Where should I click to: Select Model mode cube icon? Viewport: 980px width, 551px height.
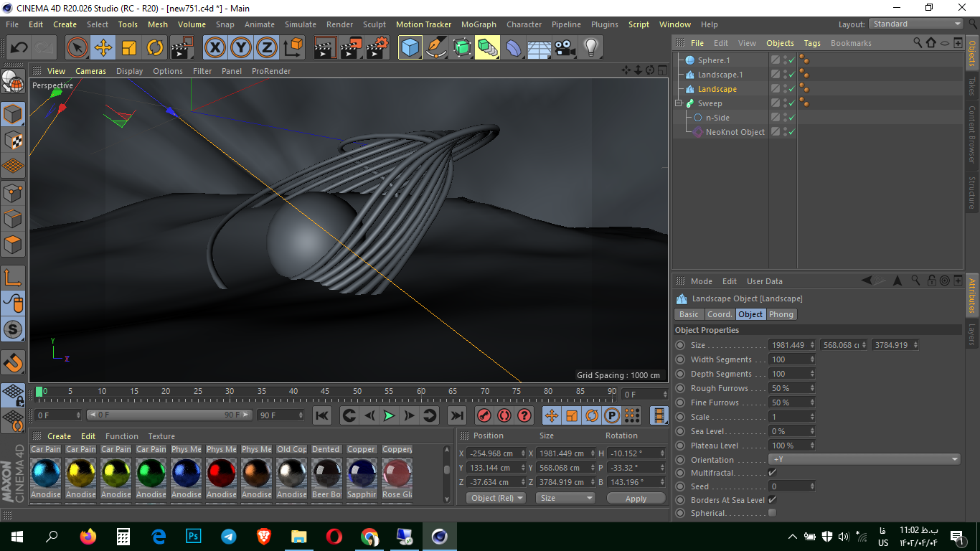point(13,114)
